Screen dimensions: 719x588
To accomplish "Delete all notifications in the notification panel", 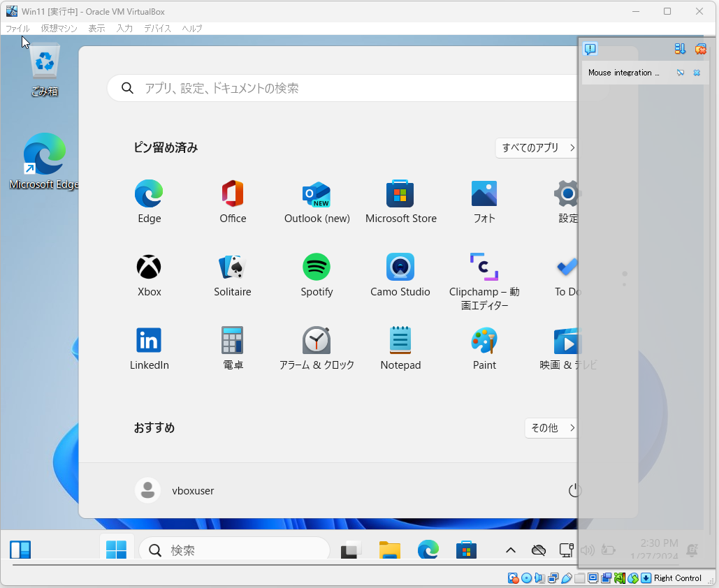I will coord(700,49).
